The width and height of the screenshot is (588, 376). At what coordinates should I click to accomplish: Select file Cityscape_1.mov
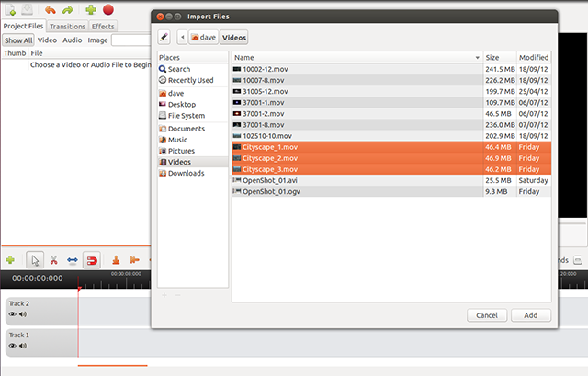391,147
